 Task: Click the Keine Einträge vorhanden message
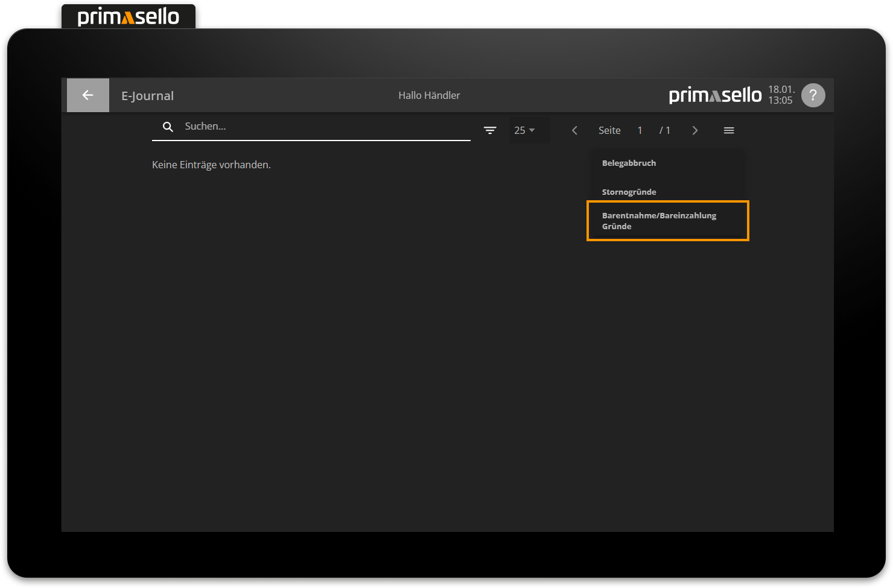[211, 165]
